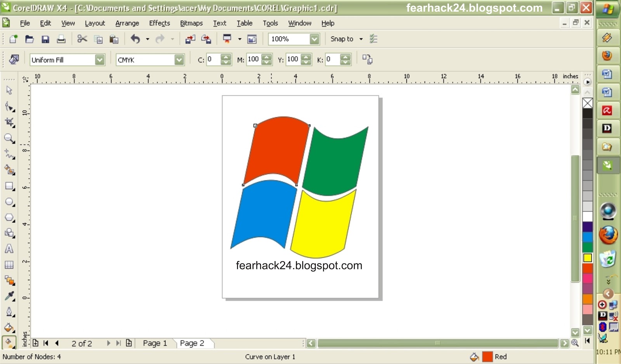Select the Zoom tool
The height and width of the screenshot is (364, 621).
point(9,139)
